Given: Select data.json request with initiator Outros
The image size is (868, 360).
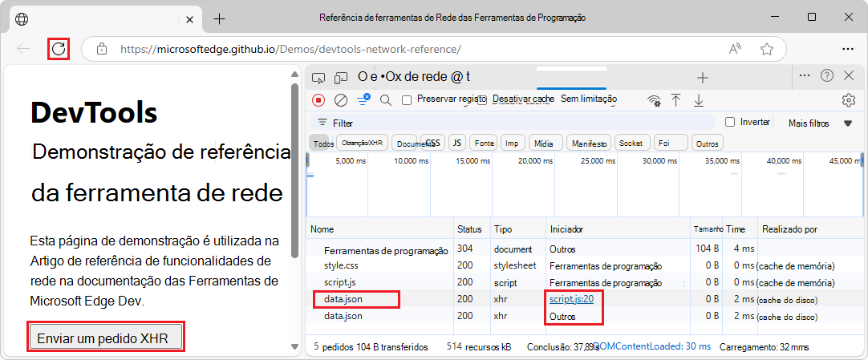Looking at the screenshot, I should click(x=584, y=317).
